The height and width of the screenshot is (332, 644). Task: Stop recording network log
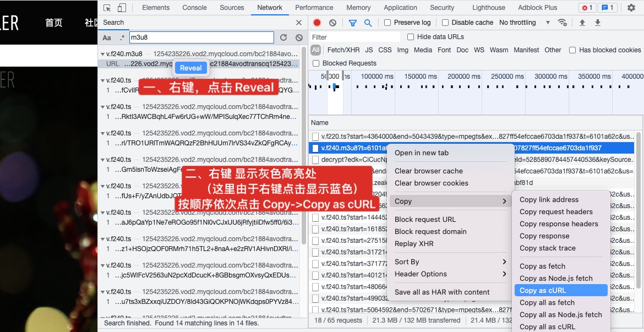tap(317, 23)
